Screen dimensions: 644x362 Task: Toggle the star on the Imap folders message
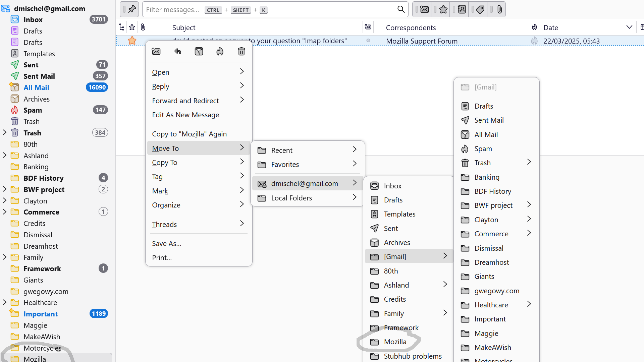(132, 41)
